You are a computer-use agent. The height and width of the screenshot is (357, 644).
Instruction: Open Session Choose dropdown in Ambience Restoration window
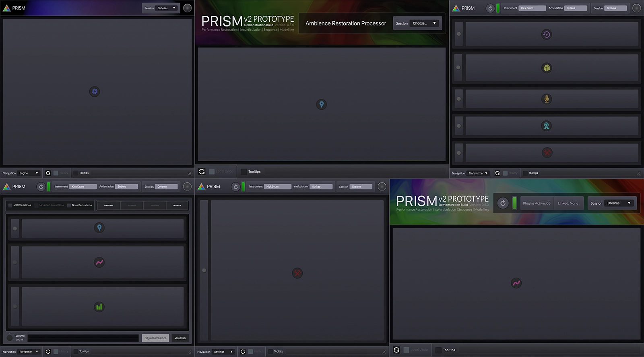[424, 23]
